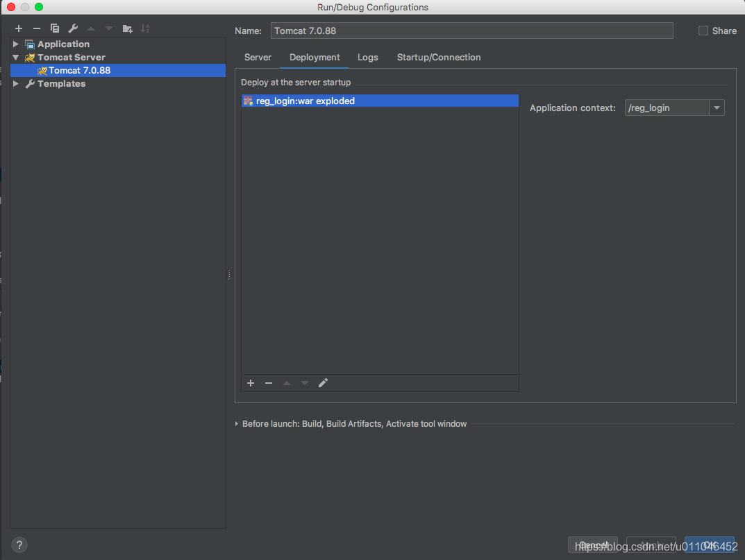Open the Application context dropdown arrow
Screen dimensions: 745x560
tap(717, 108)
